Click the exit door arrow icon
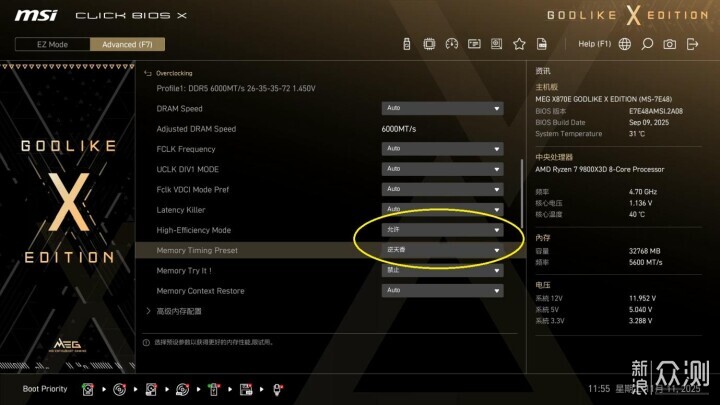Viewport: 720px width, 405px height. click(x=692, y=44)
